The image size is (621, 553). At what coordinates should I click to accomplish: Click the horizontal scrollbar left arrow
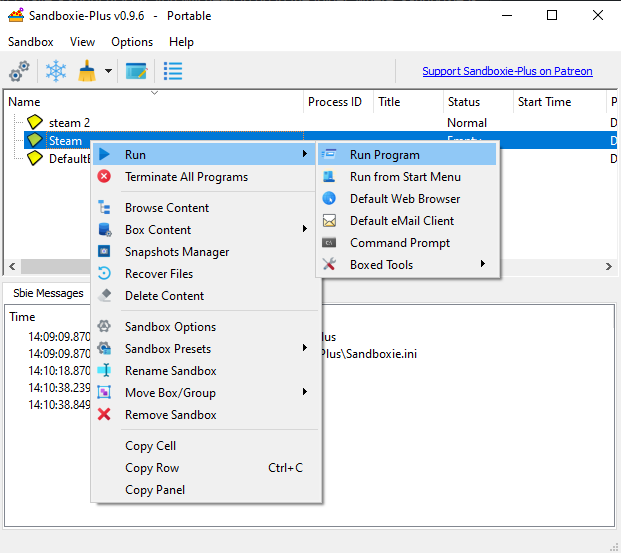tap(12, 266)
